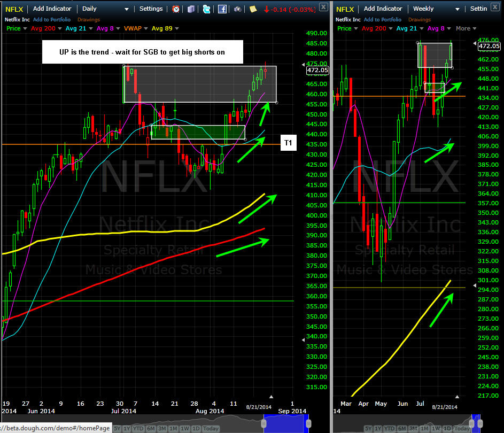Open Drawings in Weekly chart

click(x=420, y=20)
